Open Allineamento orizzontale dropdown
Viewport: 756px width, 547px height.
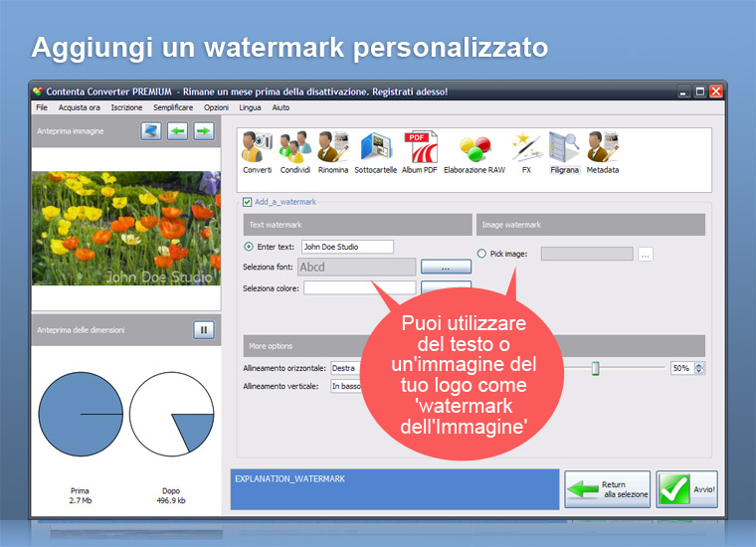click(x=346, y=368)
